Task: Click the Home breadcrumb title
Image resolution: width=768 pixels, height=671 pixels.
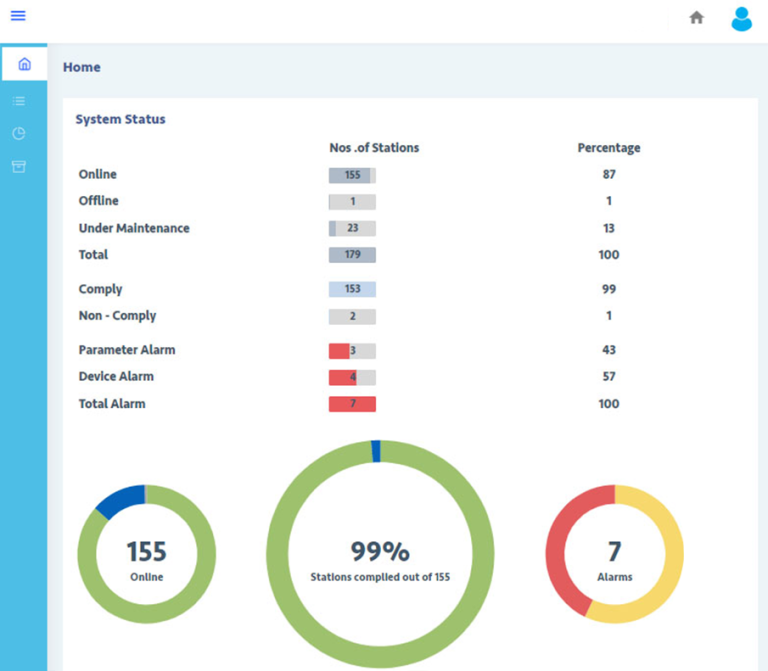Action: [82, 67]
